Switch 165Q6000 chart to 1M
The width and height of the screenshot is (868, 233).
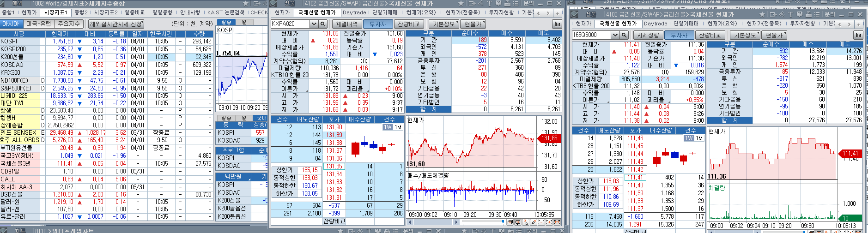[x=698, y=138]
